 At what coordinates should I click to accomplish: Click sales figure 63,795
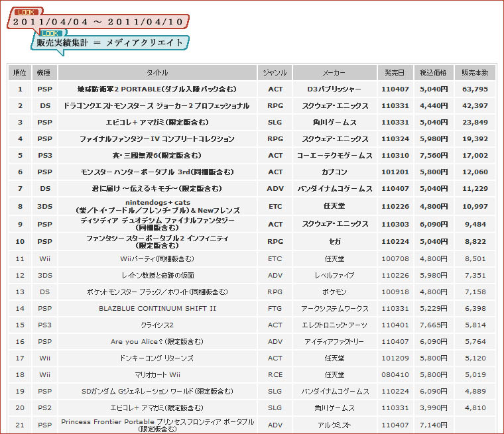coord(475,89)
